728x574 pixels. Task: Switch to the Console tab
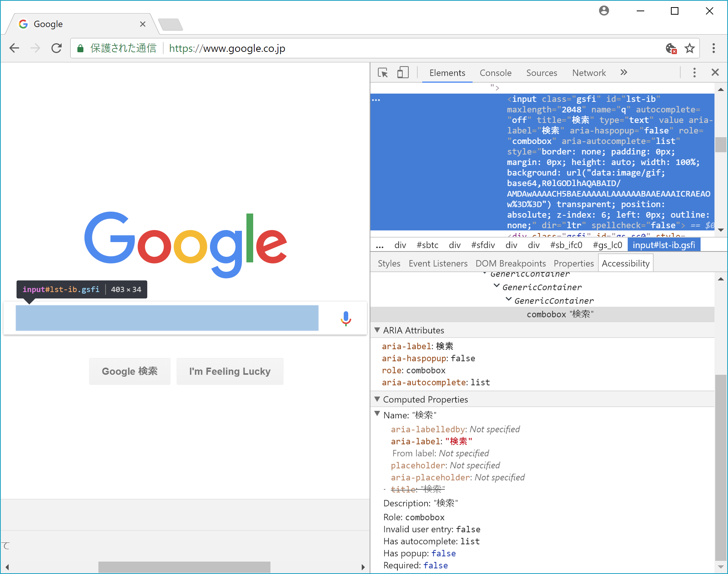tap(495, 73)
